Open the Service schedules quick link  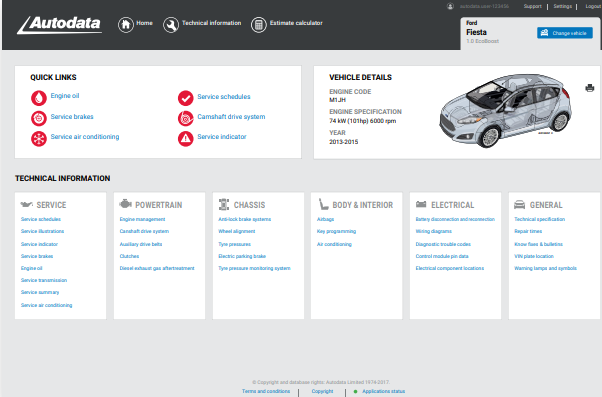click(x=224, y=97)
